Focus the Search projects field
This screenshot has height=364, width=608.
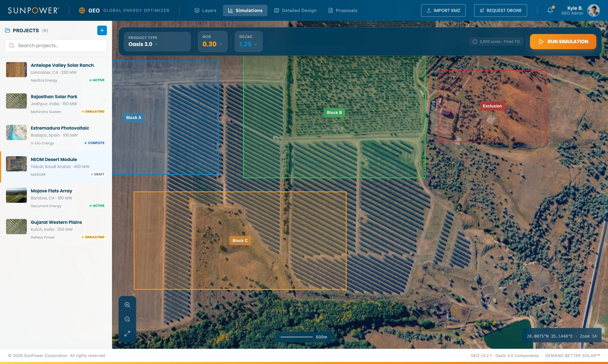click(56, 46)
